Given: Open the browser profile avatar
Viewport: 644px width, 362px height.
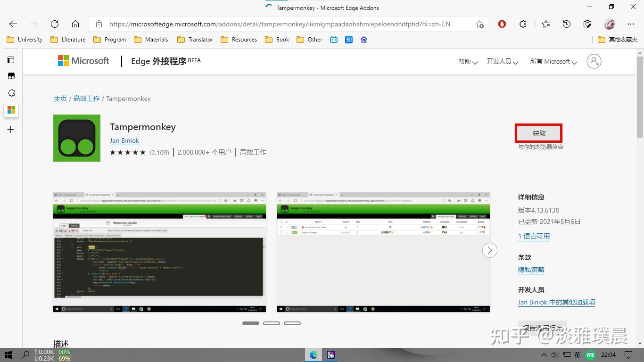Looking at the screenshot, I should pyautogui.click(x=610, y=24).
